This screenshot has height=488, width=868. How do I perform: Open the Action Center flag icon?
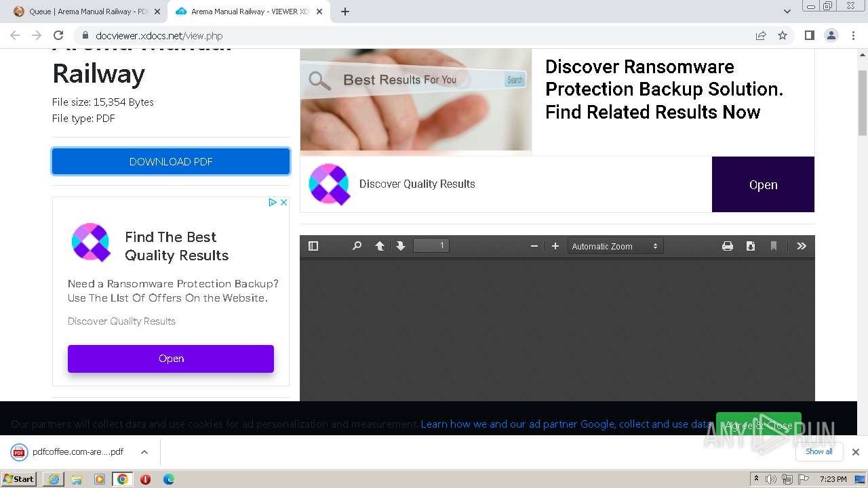804,479
